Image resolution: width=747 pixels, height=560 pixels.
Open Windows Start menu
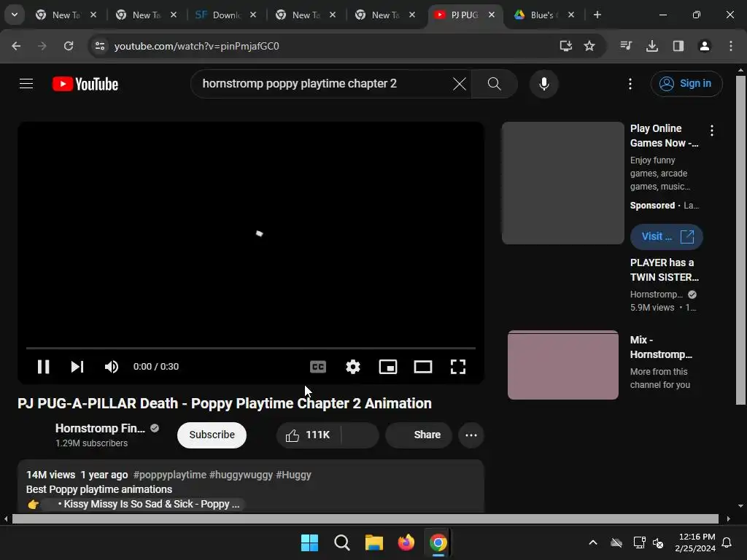pyautogui.click(x=309, y=542)
